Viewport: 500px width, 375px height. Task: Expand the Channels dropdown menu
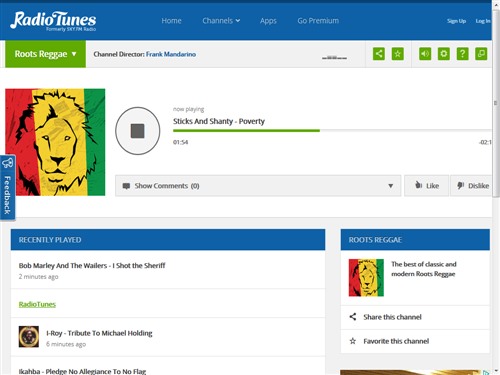[221, 21]
